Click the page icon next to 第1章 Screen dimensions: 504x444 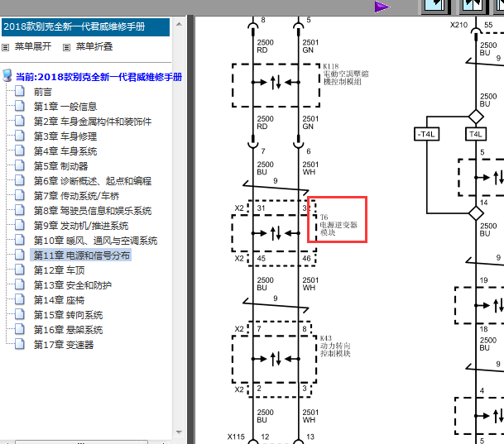(20, 106)
